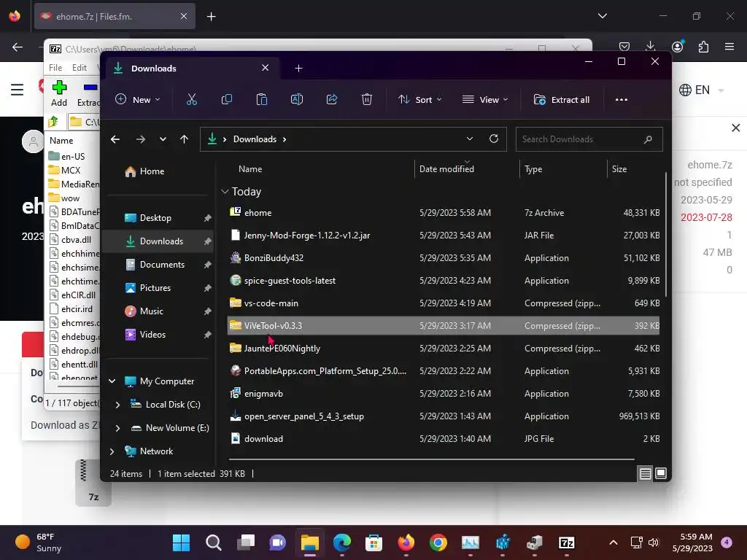Open Home in navigation pane
Screen dimensions: 747x560
coord(158,171)
